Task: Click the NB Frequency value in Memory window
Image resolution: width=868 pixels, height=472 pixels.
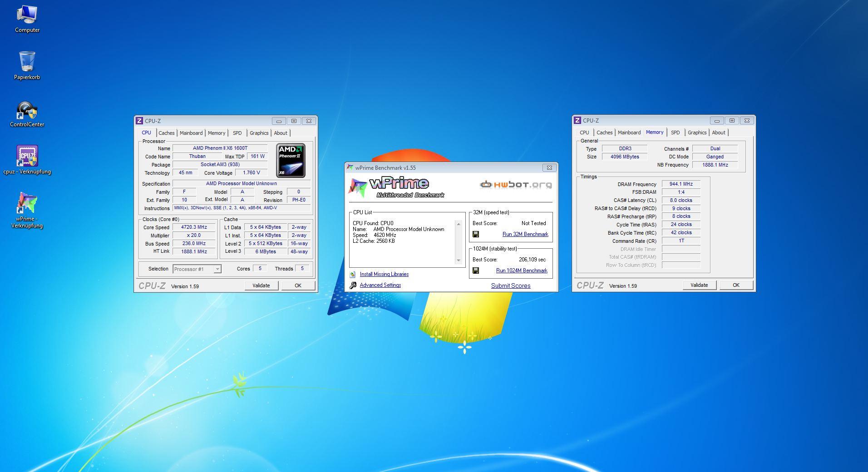Action: 715,165
